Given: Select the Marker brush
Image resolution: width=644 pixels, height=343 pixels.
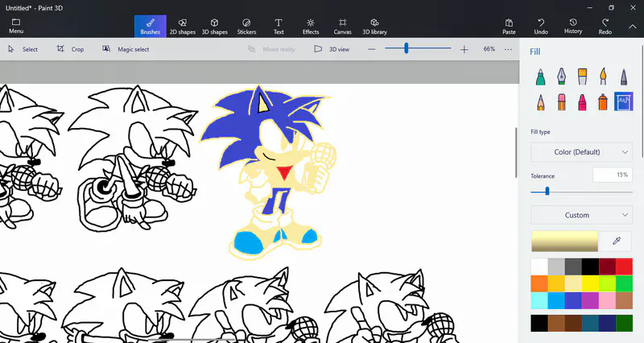Looking at the screenshot, I should tap(540, 76).
